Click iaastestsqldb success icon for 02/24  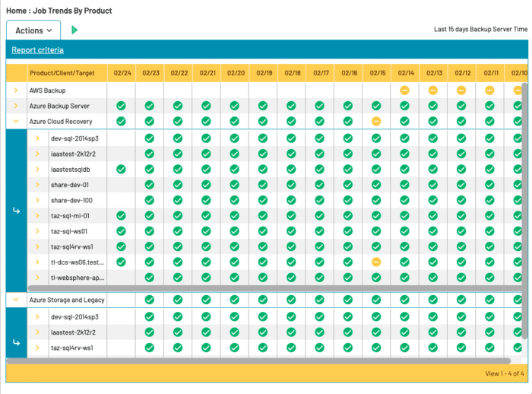[121, 169]
